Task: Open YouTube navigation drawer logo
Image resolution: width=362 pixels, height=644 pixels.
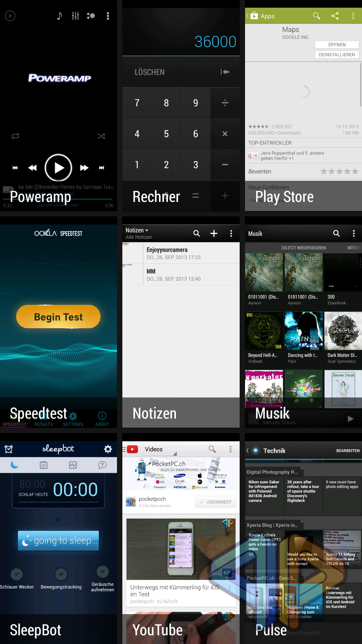Action: (x=131, y=449)
